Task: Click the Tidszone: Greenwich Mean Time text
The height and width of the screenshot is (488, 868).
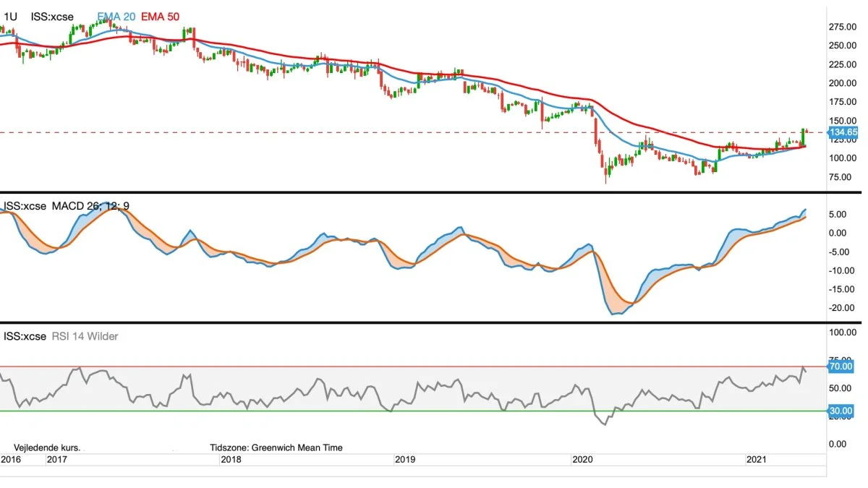Action: (276, 448)
